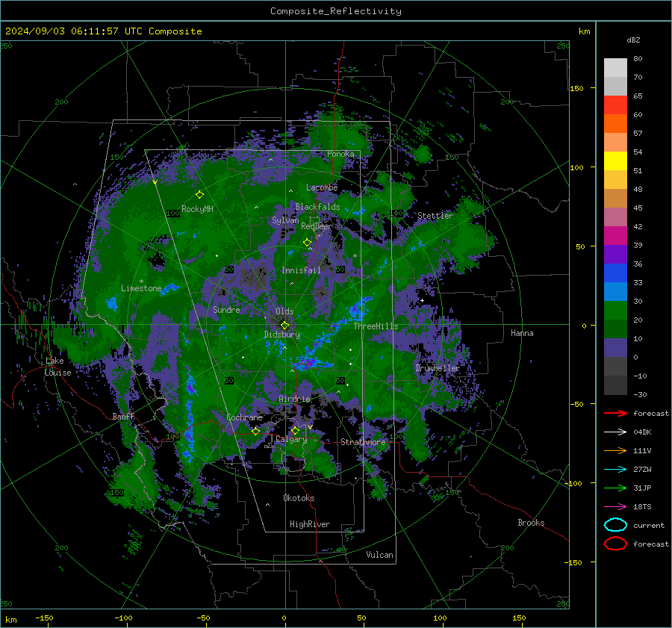Click the red swatch below 65 dBZ
Screen dimensions: 672x628
click(615, 105)
